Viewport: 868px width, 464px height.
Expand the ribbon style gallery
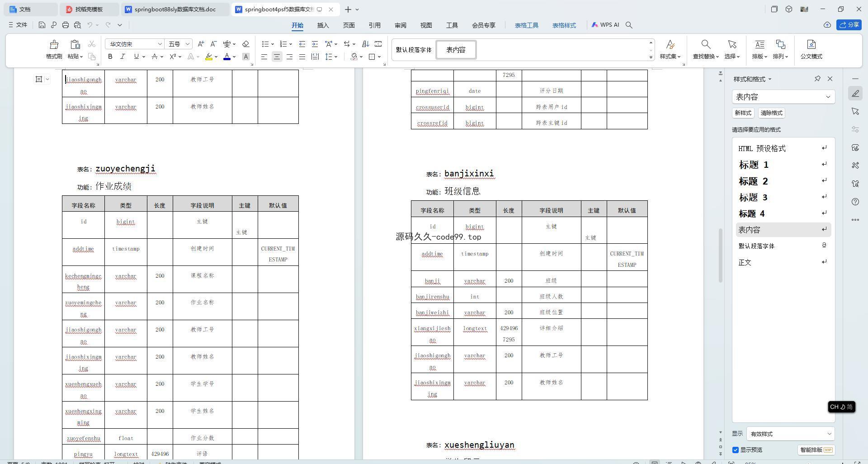651,57
